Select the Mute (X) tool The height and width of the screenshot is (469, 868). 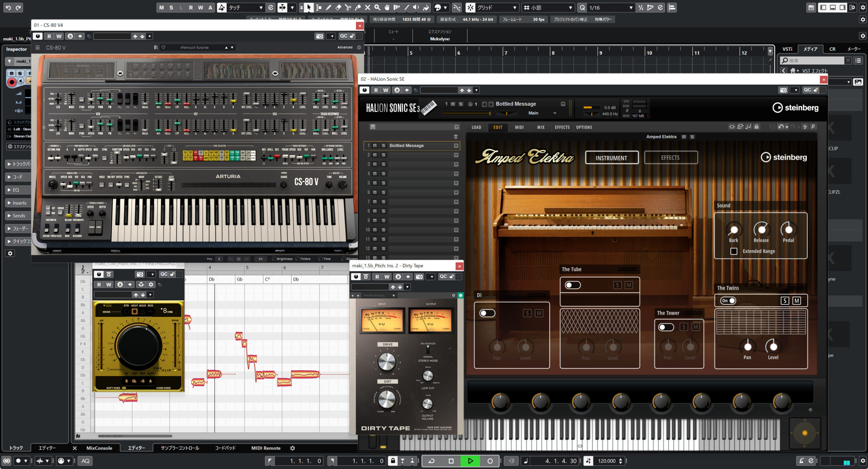367,7
